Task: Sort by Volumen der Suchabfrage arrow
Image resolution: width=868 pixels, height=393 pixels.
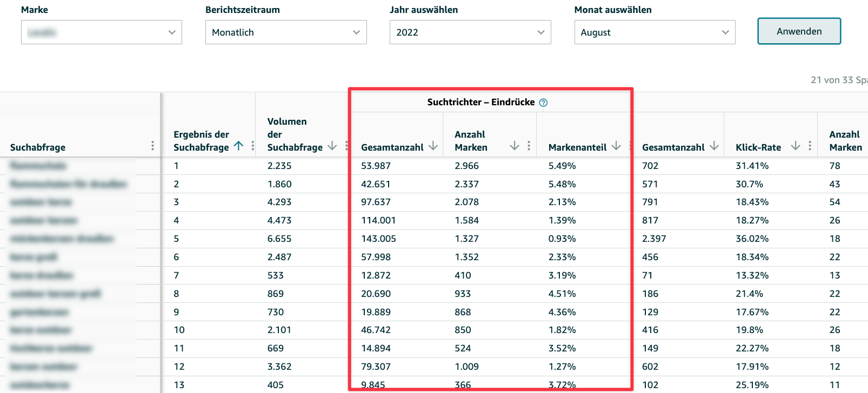Action: 332,146
